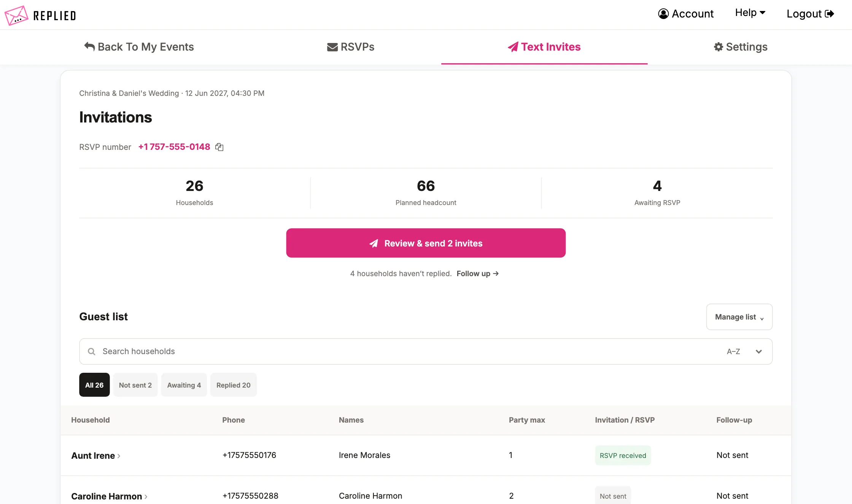Screen dimensions: 852x504
Task: Expand the Aunt Irene household chevron
Action: [x=119, y=456]
